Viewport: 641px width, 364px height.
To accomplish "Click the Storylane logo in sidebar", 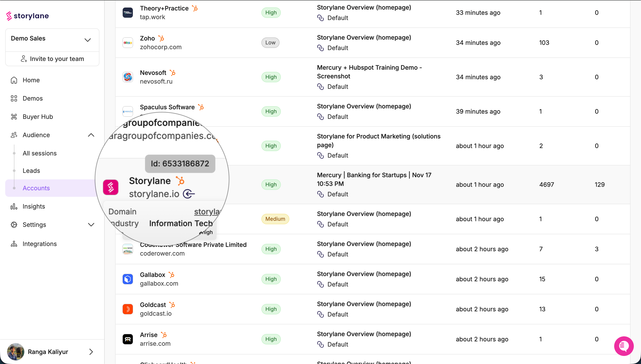I will coord(27,16).
